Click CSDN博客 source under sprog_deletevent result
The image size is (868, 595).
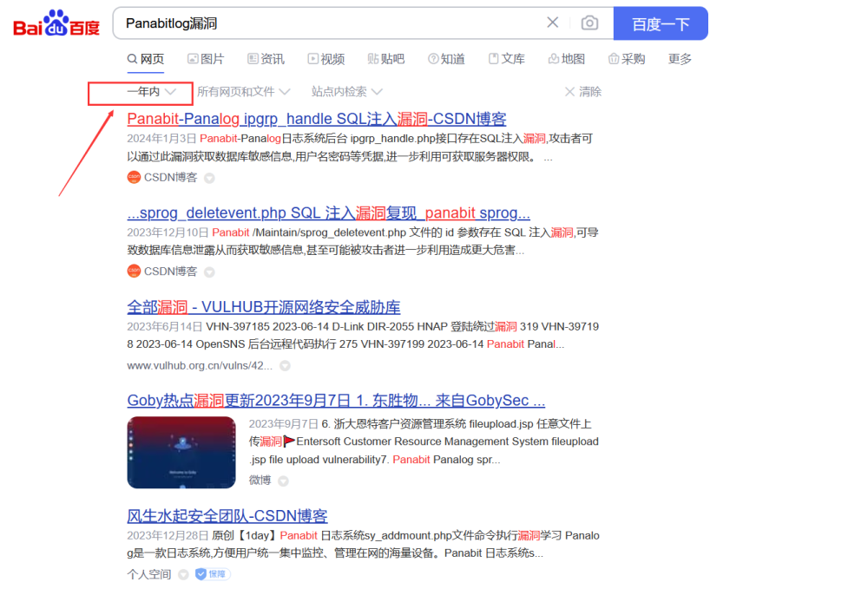click(170, 271)
